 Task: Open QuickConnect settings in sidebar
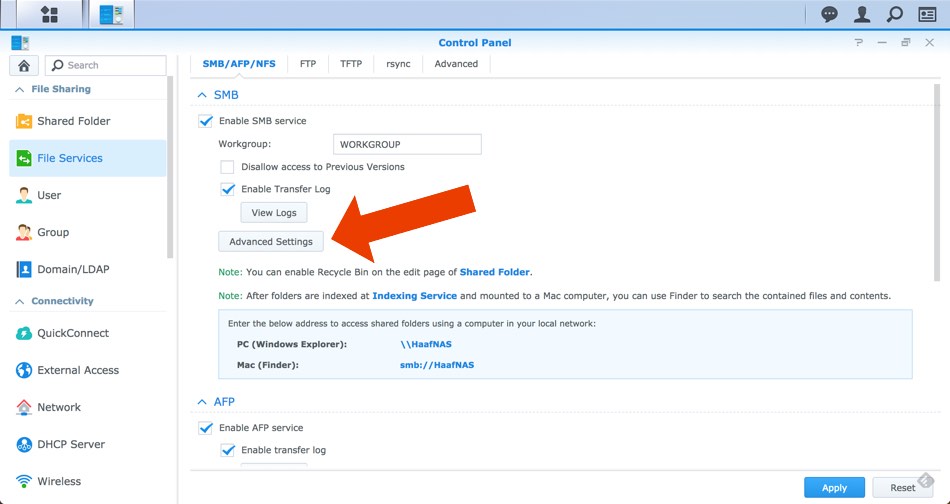[73, 333]
